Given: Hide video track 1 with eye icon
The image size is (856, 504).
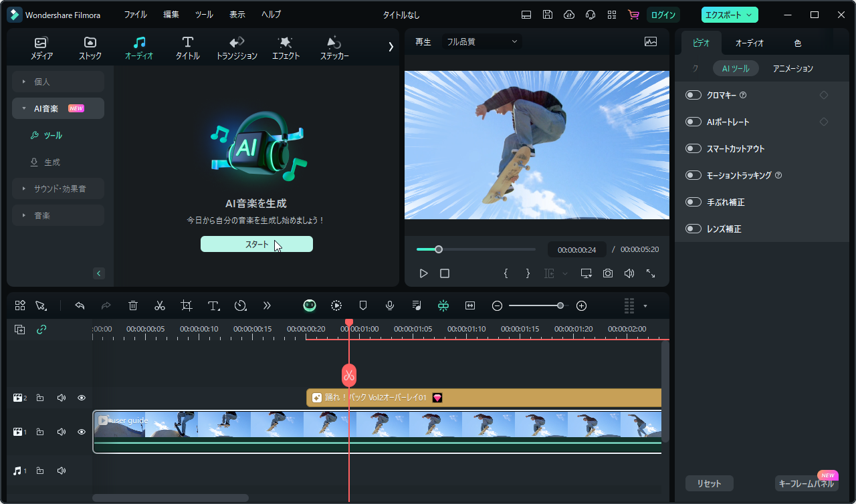Looking at the screenshot, I should tap(82, 432).
